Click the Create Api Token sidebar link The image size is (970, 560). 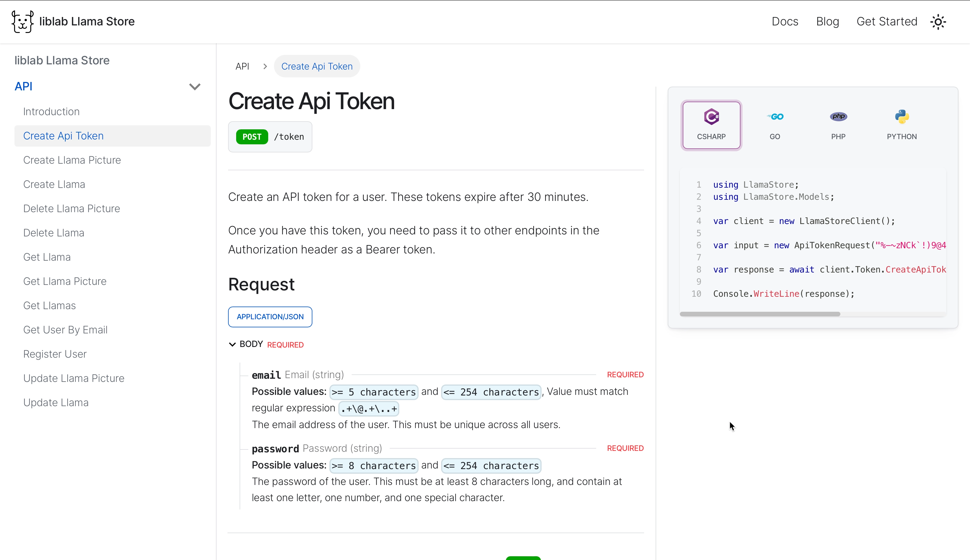coord(63,136)
